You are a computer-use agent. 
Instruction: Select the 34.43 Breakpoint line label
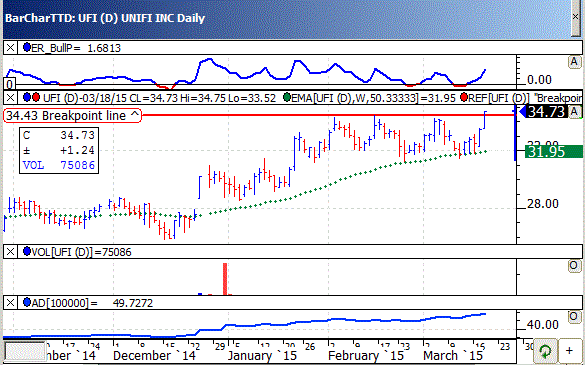(72, 115)
